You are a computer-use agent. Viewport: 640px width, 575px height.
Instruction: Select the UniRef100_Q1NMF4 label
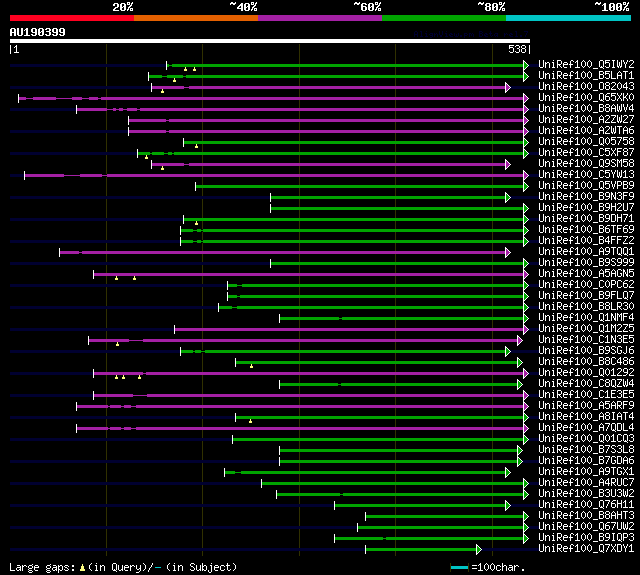pyautogui.click(x=586, y=318)
